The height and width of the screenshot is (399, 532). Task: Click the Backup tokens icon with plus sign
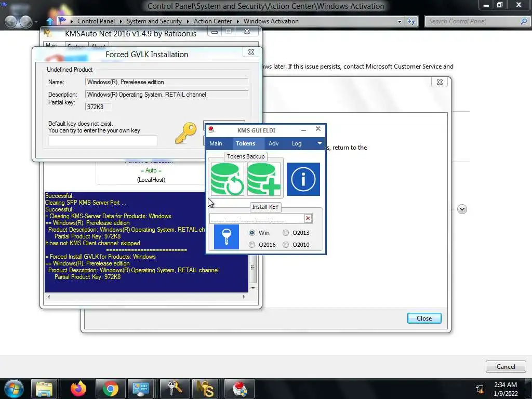point(264,179)
